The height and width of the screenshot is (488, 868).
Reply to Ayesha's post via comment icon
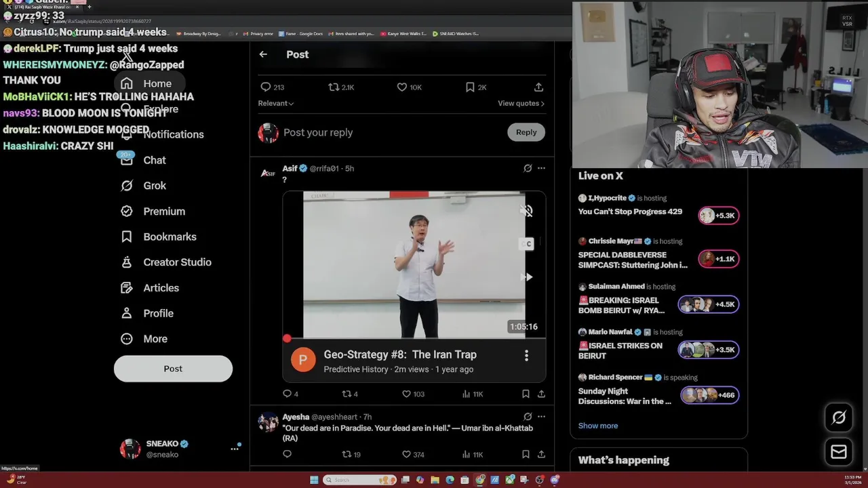click(x=287, y=454)
